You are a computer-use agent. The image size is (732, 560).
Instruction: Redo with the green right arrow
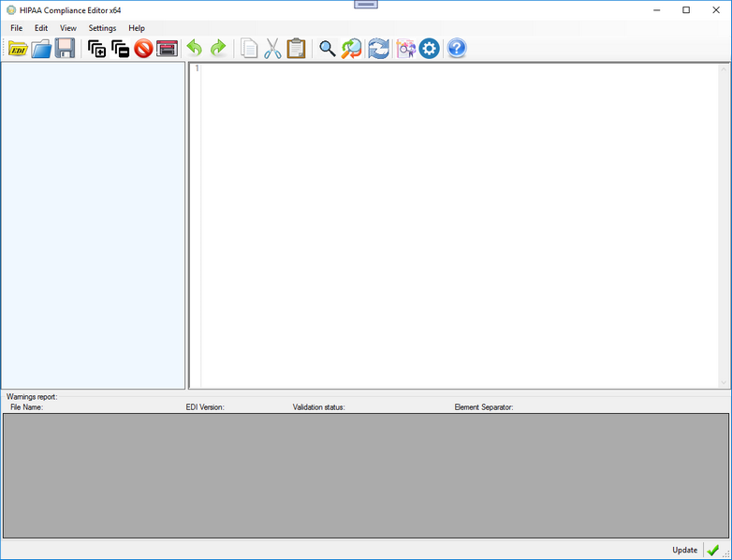click(218, 48)
